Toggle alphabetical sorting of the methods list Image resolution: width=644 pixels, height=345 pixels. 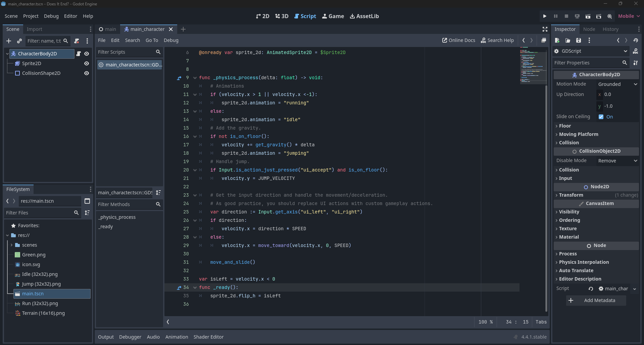click(158, 193)
